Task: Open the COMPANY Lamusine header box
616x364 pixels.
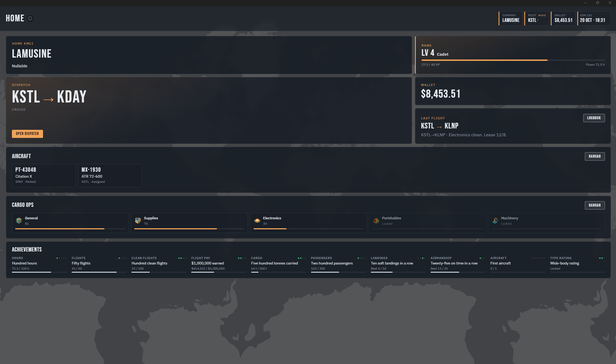Action: tap(510, 18)
